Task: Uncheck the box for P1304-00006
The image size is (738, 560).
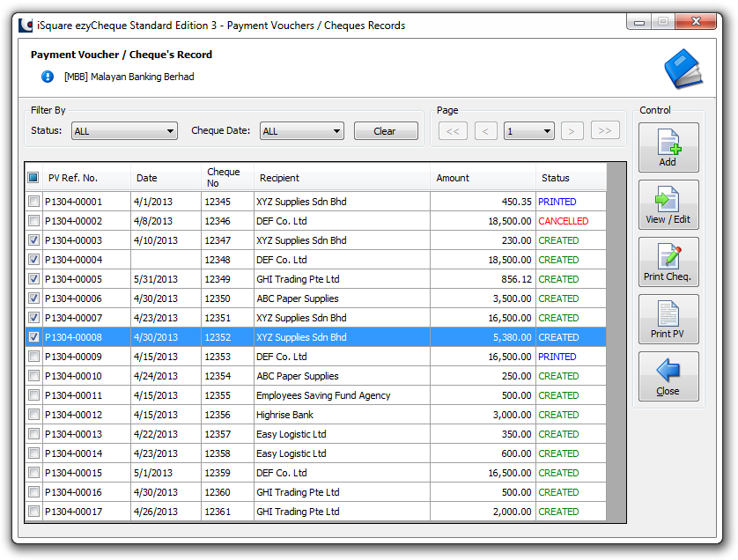Action: click(33, 298)
